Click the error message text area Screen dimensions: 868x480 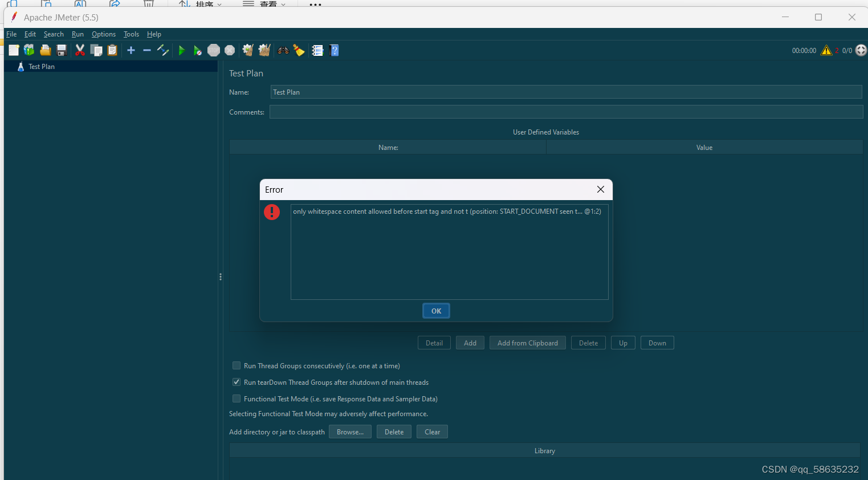point(450,252)
